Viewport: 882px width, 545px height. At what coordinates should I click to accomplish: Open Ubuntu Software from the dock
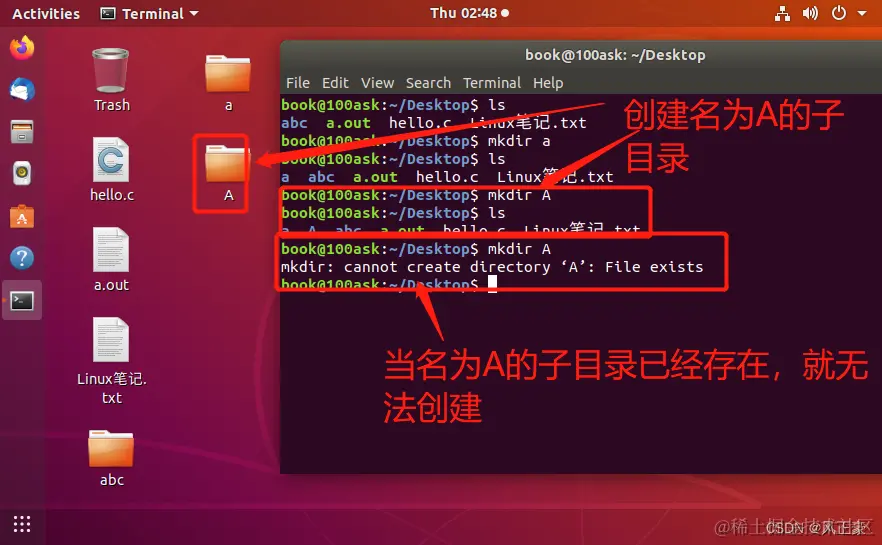[x=22, y=216]
